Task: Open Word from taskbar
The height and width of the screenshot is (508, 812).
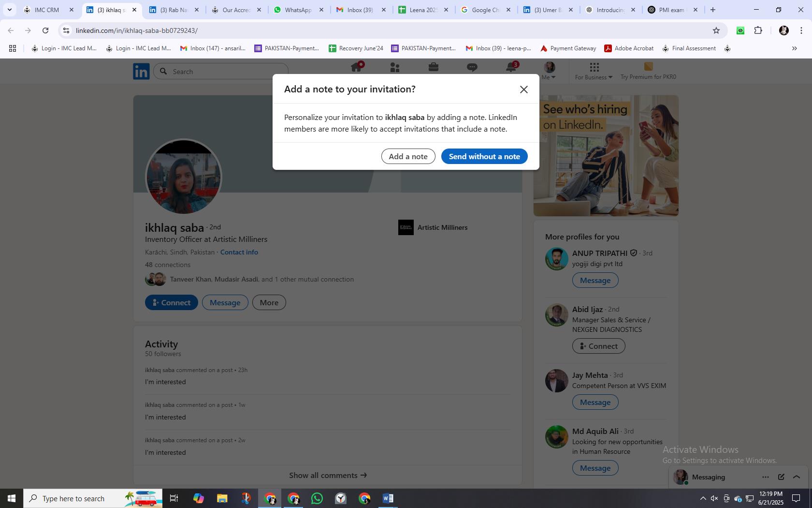Action: [388, 498]
